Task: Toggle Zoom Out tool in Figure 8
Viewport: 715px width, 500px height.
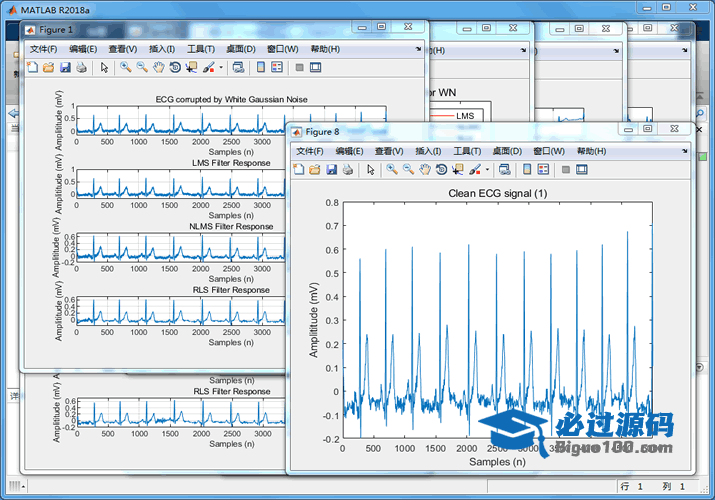Action: (x=408, y=170)
